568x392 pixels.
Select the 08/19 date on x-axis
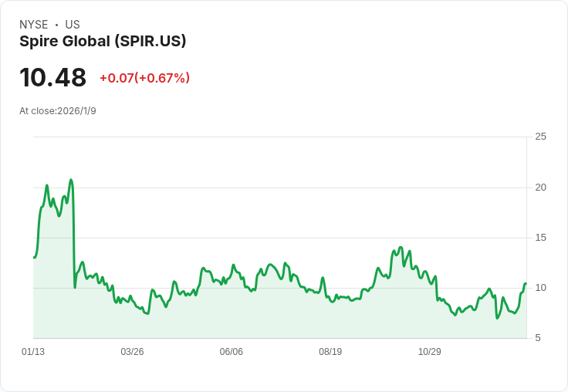click(330, 352)
